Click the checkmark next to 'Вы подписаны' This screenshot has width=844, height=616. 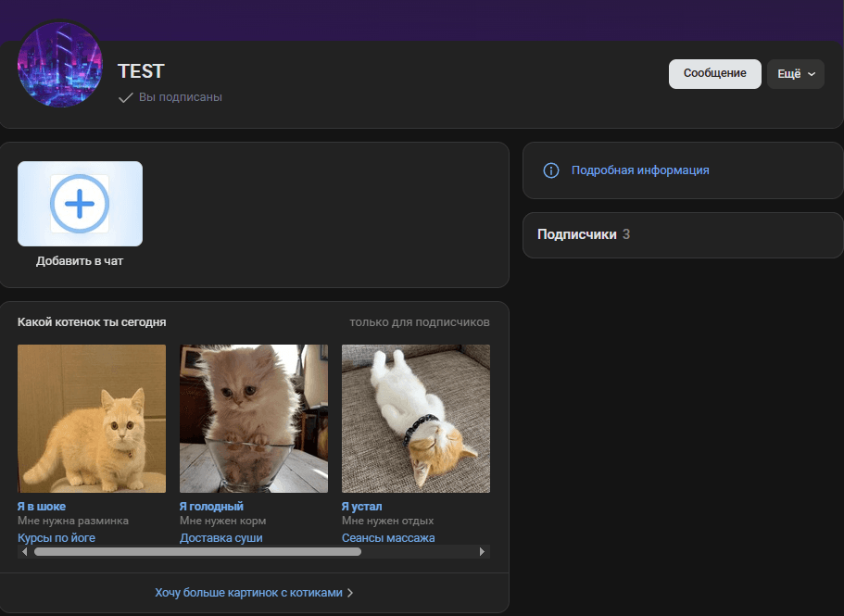(126, 96)
